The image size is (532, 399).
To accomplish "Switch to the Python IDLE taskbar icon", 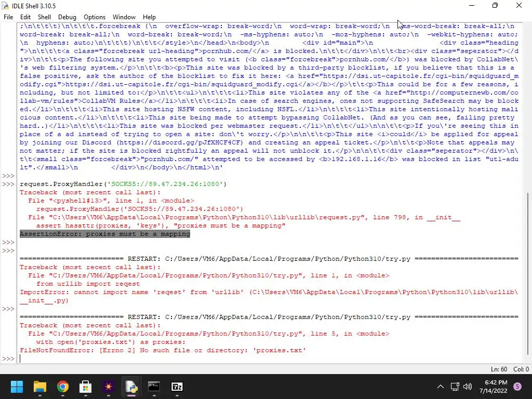I will pyautogui.click(x=131, y=387).
